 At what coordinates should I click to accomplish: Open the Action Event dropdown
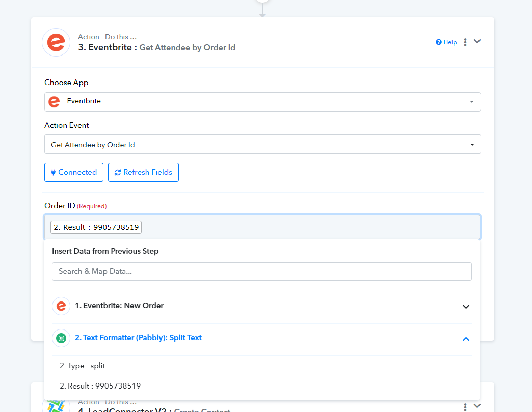tap(262, 144)
